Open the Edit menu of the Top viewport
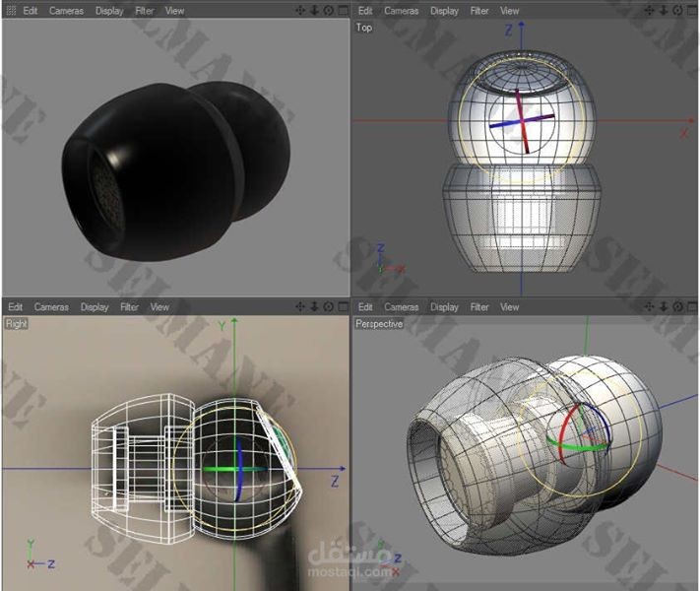This screenshot has width=700, height=591. point(365,11)
